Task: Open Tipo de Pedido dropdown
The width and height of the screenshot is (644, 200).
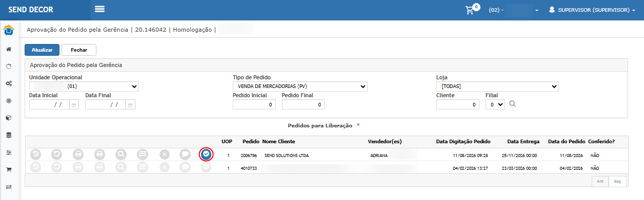Action: 300,86
